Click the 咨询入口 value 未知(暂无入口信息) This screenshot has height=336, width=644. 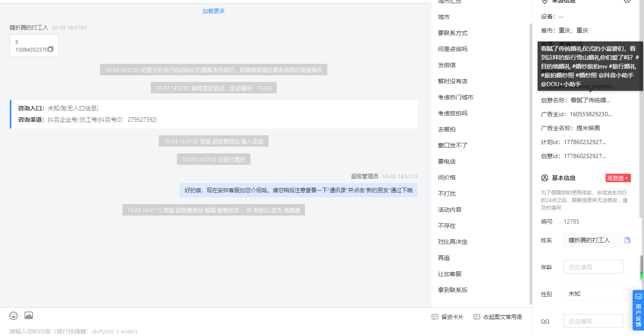point(73,109)
